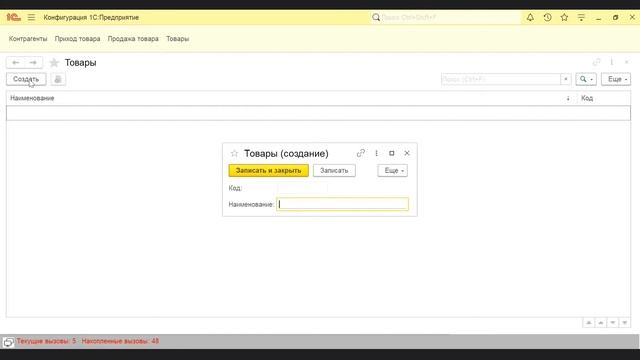This screenshot has height=360, width=640.
Task: Click the Записать button
Action: 334,171
